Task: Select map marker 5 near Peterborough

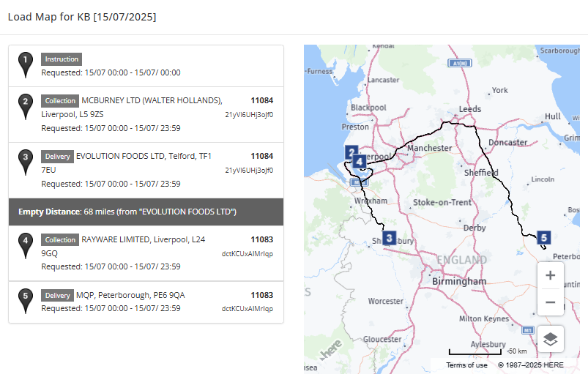Action: (x=544, y=237)
